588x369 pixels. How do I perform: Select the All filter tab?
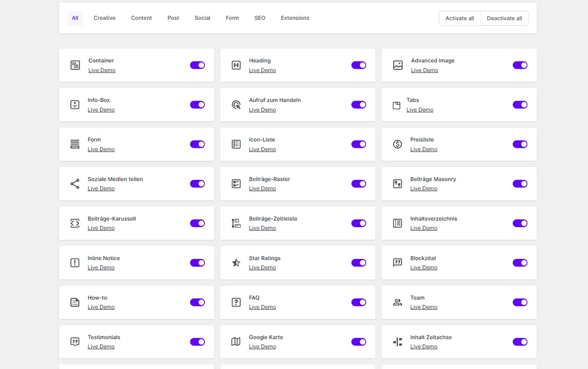[x=75, y=18]
